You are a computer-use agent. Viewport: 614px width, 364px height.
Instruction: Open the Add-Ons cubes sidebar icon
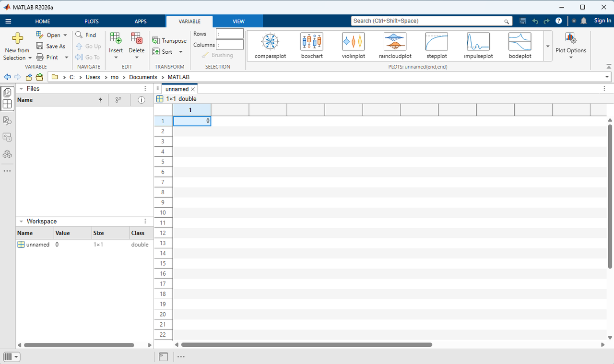click(x=7, y=154)
